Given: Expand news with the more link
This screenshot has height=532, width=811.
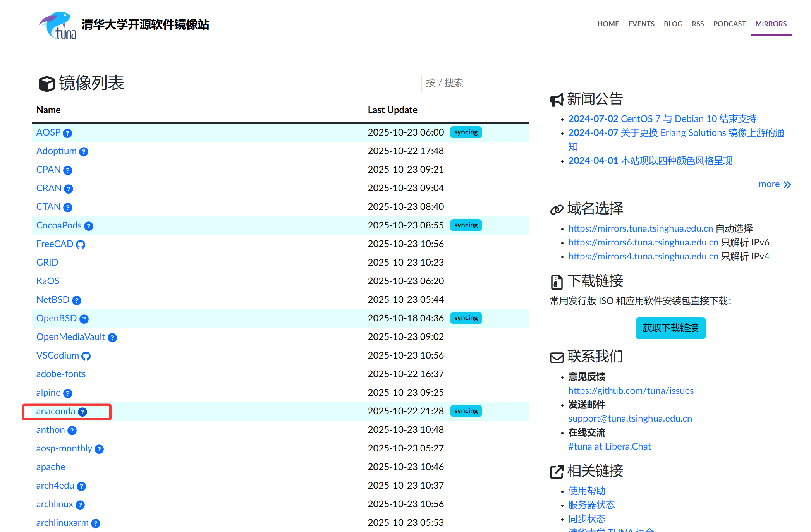Looking at the screenshot, I should [774, 184].
